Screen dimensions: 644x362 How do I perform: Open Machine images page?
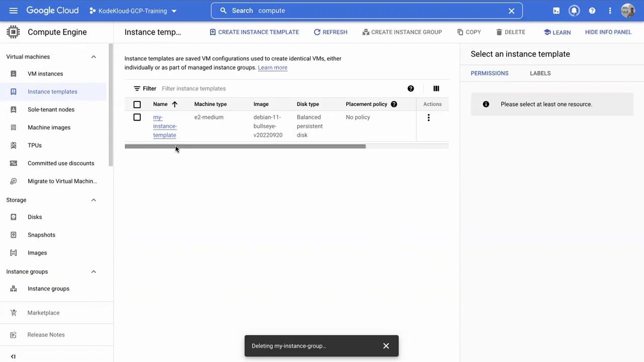point(49,128)
